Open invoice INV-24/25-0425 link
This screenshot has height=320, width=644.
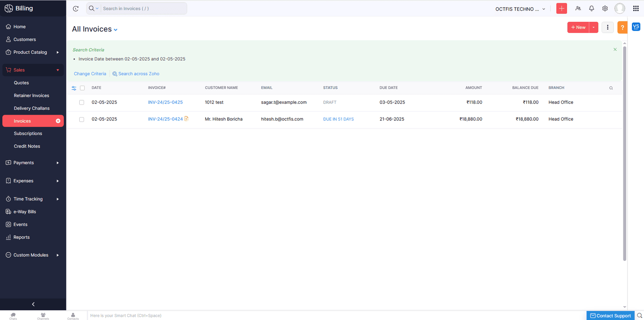pos(165,102)
